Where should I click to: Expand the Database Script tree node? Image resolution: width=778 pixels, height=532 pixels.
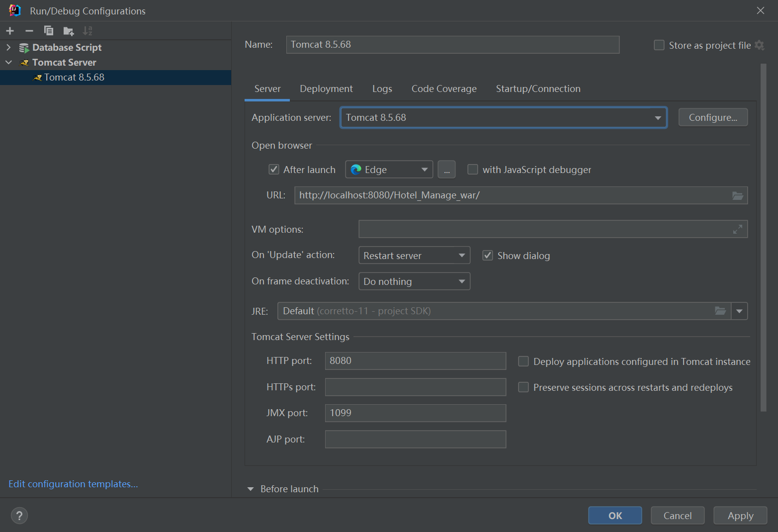(x=8, y=48)
